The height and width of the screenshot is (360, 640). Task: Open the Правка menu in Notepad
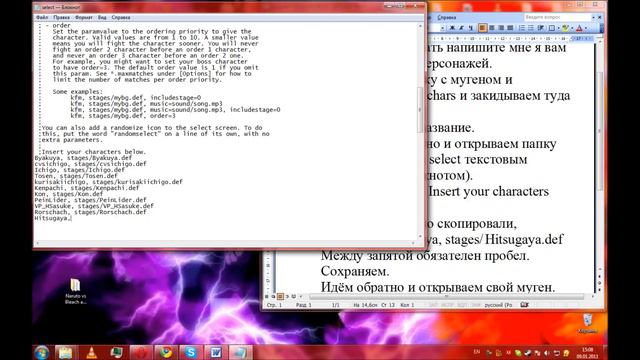pos(61,18)
